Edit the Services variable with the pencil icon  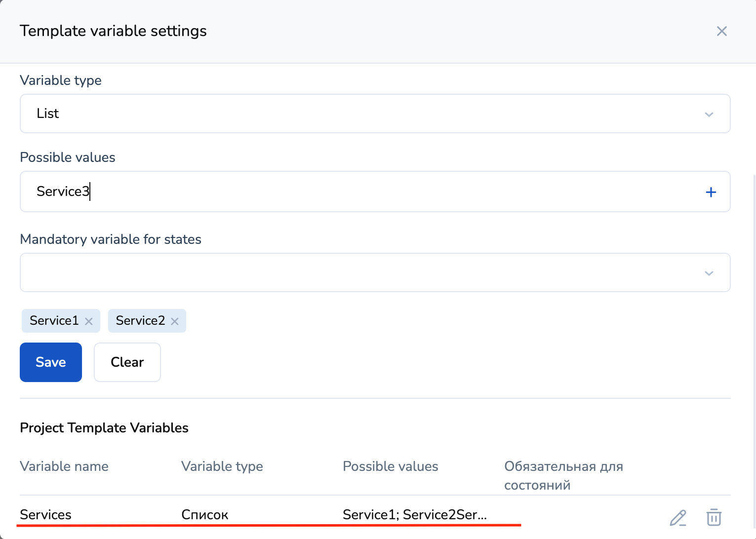click(678, 517)
